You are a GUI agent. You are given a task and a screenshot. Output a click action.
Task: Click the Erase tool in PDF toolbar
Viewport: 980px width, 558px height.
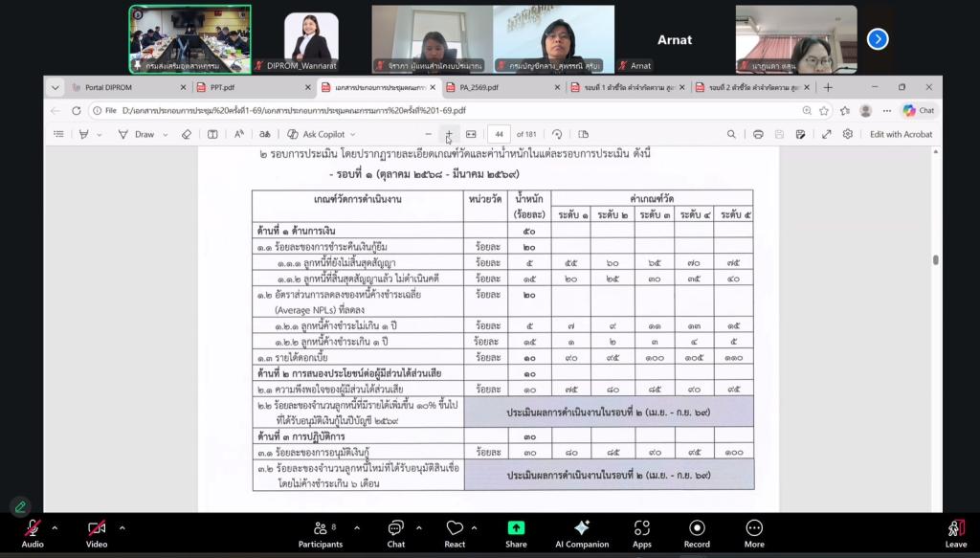tap(187, 134)
